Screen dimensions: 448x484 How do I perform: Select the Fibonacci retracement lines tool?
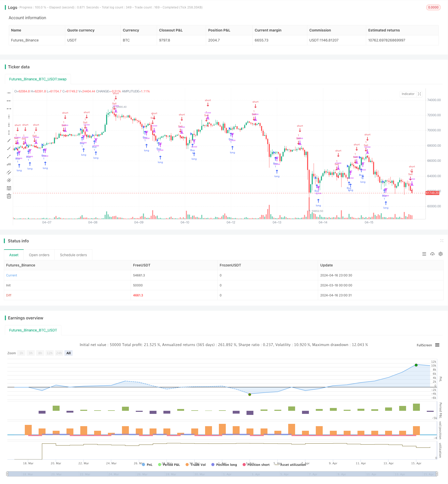pyautogui.click(x=9, y=188)
